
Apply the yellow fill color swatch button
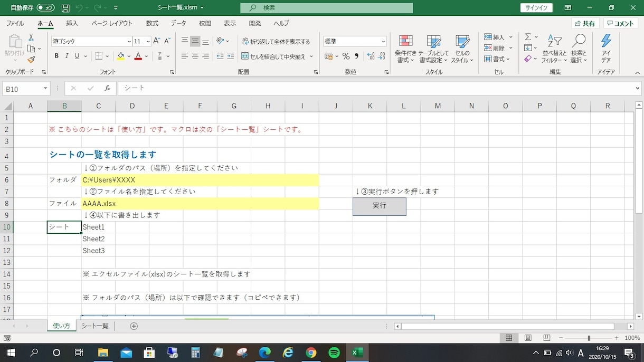click(x=121, y=56)
